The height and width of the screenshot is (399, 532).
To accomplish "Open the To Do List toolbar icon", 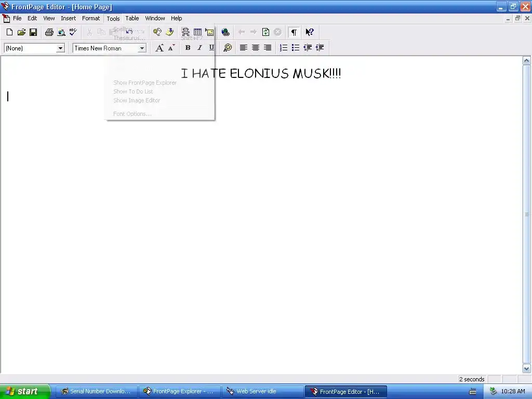I will click(x=170, y=32).
